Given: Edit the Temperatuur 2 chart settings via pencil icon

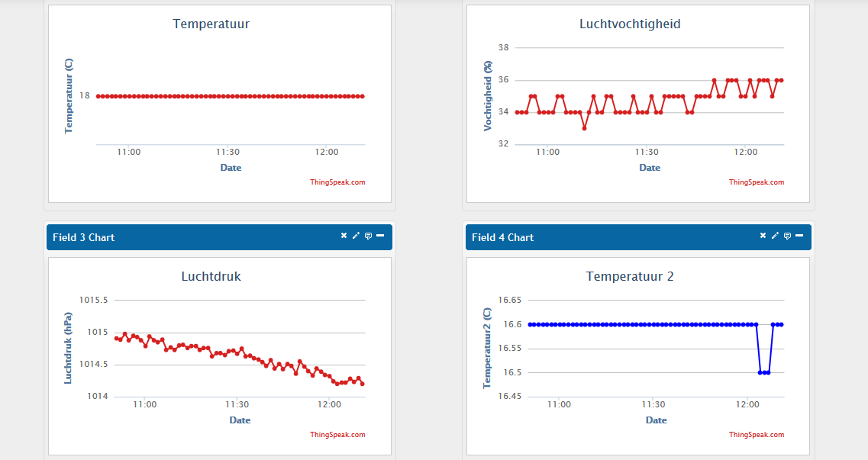Looking at the screenshot, I should click(775, 235).
